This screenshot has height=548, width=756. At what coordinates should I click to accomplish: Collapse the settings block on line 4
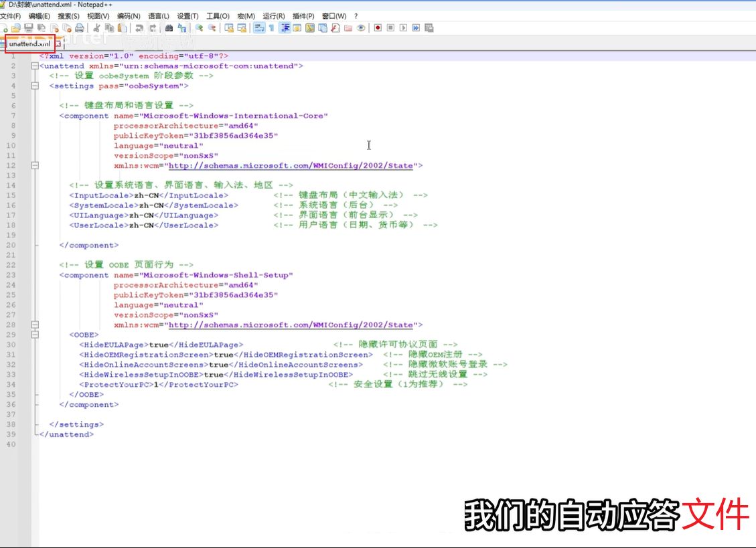pos(34,86)
